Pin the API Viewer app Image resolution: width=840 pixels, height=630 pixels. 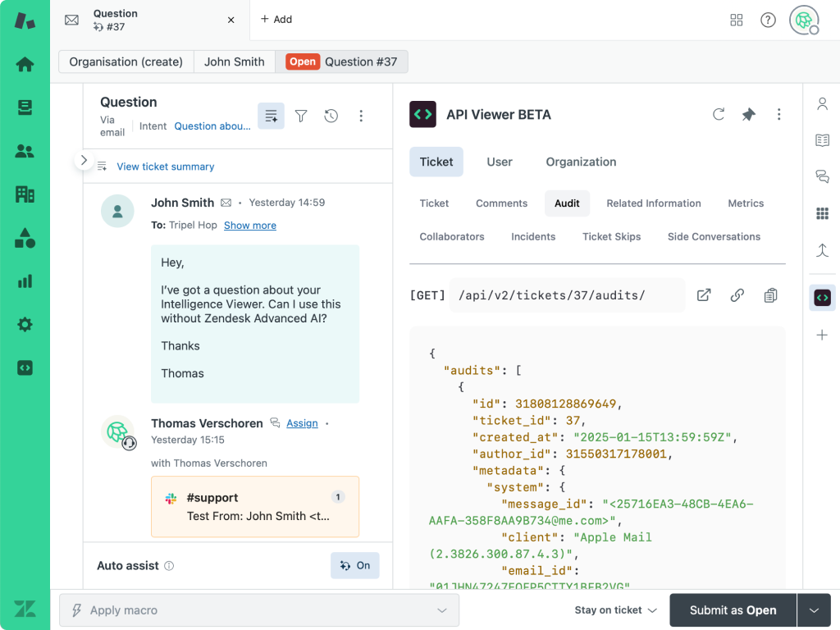pyautogui.click(x=748, y=115)
